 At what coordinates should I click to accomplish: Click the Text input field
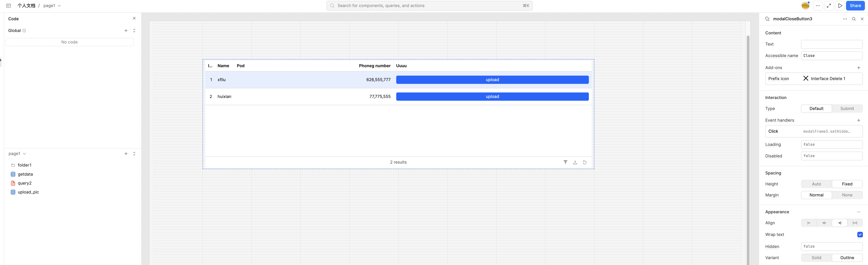[832, 44]
